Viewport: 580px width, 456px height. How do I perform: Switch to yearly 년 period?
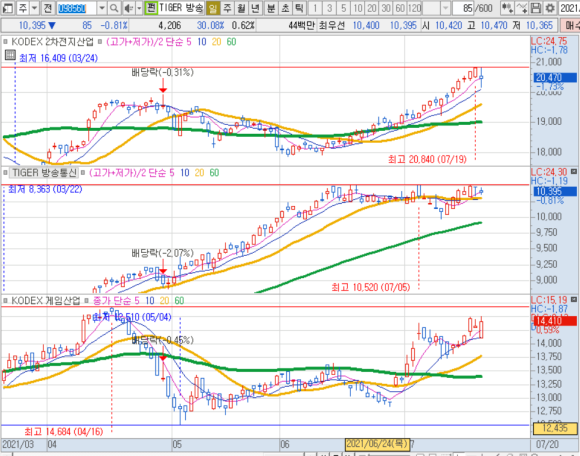point(255,8)
